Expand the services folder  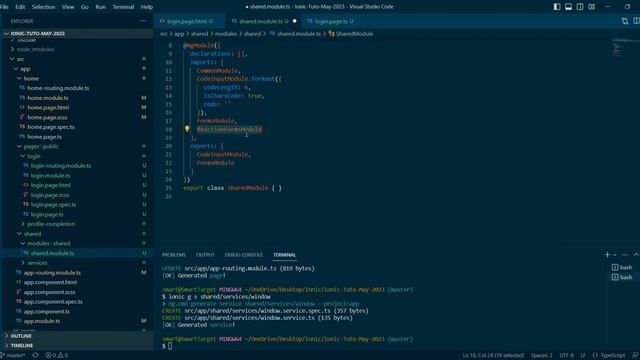[x=77, y=263]
